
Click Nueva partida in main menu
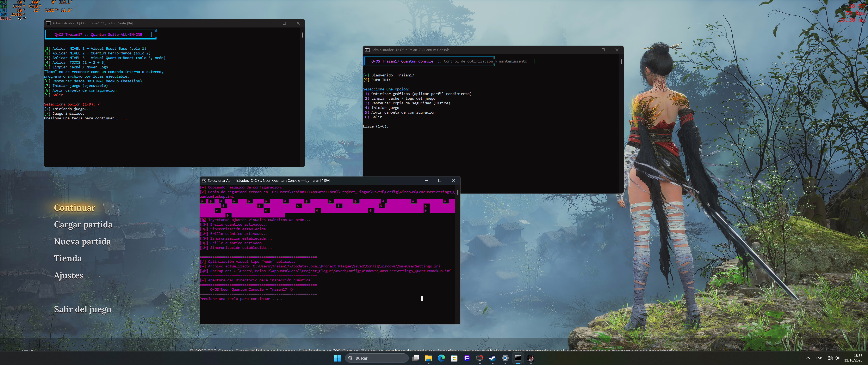(82, 241)
